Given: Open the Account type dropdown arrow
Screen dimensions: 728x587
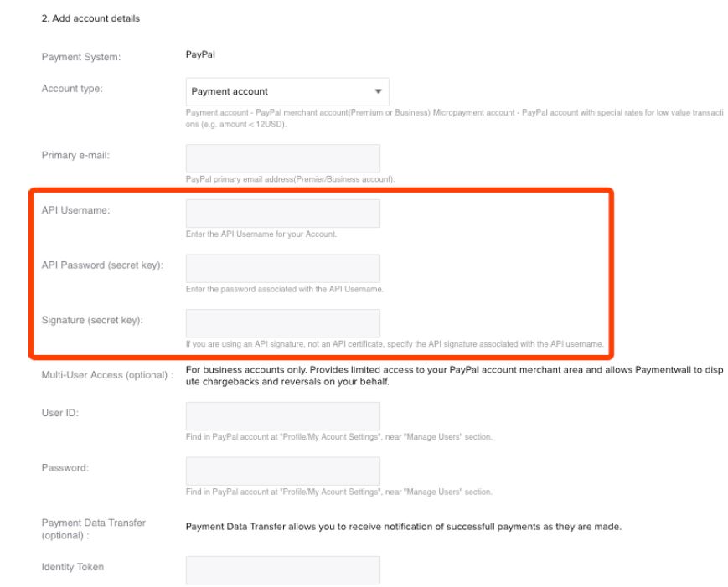Looking at the screenshot, I should (379, 91).
